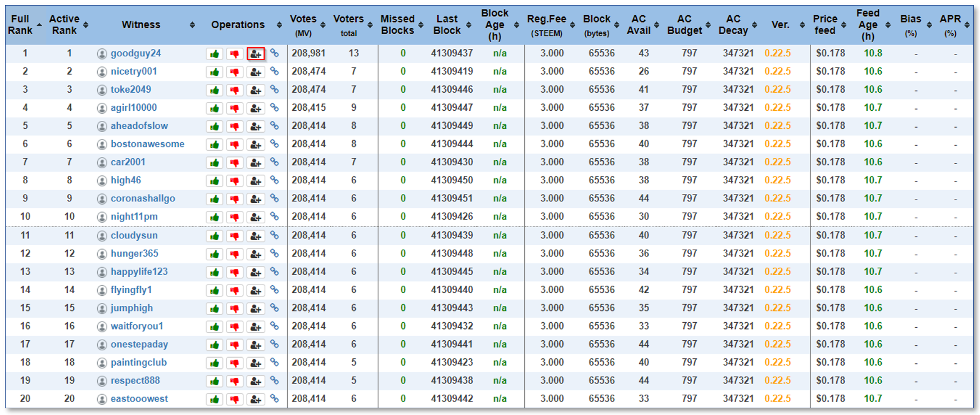Viewport: 980px width, 415px height.
Task: Open the coronashallgo witness profile link
Action: pyautogui.click(x=143, y=199)
